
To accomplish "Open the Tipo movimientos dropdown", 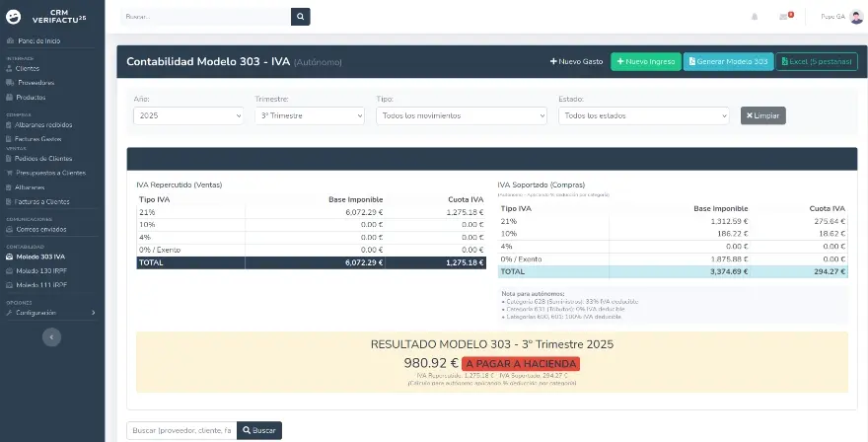I will tap(462, 115).
